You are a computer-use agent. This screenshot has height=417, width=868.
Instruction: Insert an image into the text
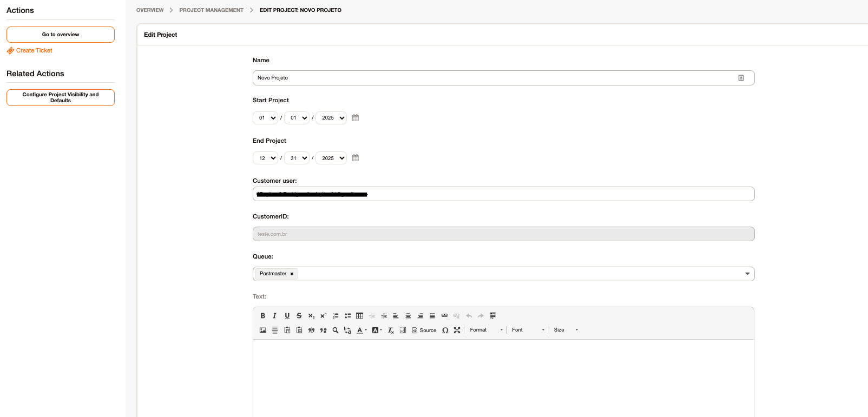262,330
